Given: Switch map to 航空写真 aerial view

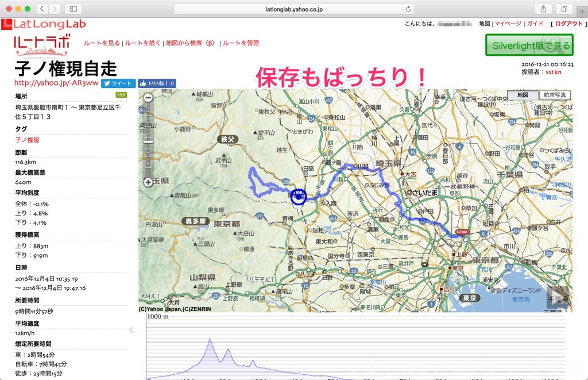Looking at the screenshot, I should point(555,95).
